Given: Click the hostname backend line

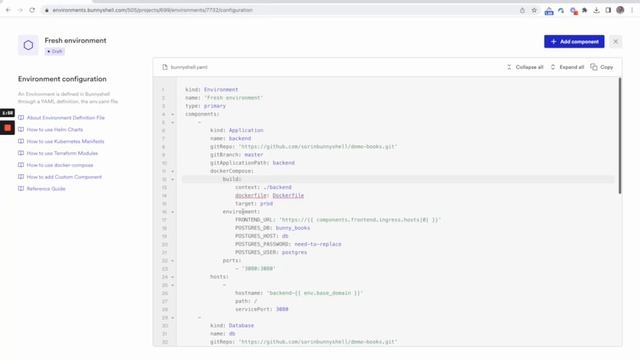Looking at the screenshot, I should pos(299,293).
